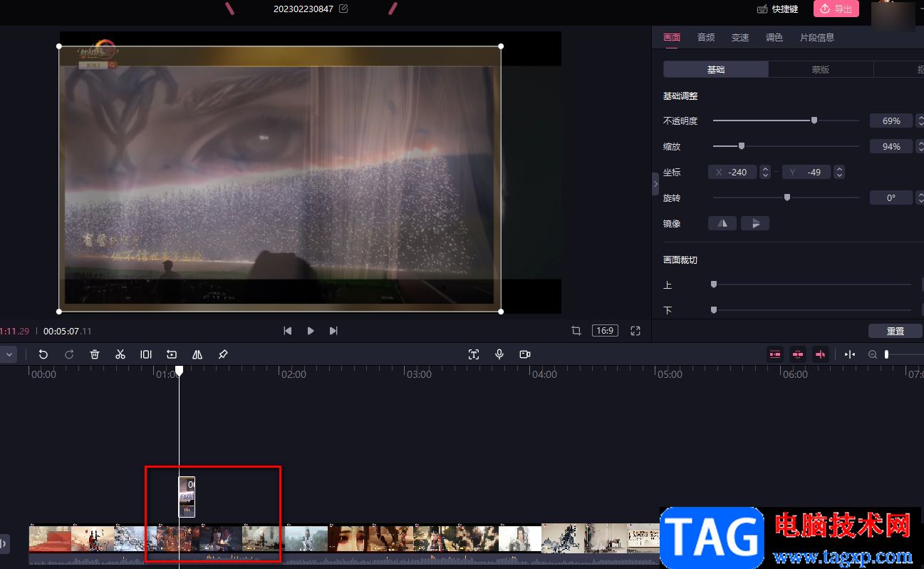Redo the last undone edit

[x=69, y=354]
